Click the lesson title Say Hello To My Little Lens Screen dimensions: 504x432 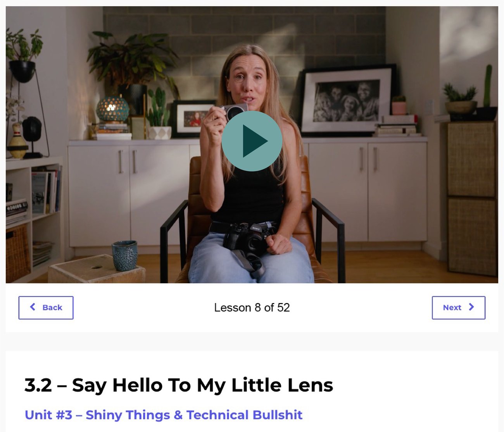[179, 385]
